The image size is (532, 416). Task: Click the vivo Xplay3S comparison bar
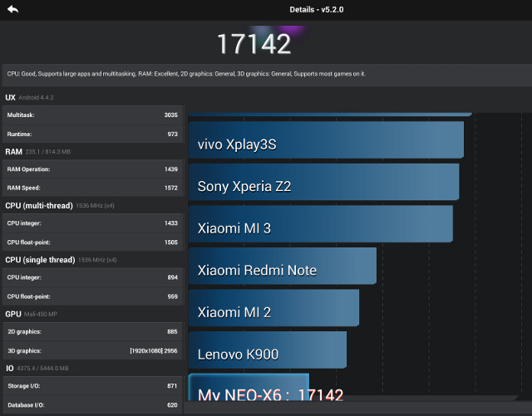coord(326,140)
